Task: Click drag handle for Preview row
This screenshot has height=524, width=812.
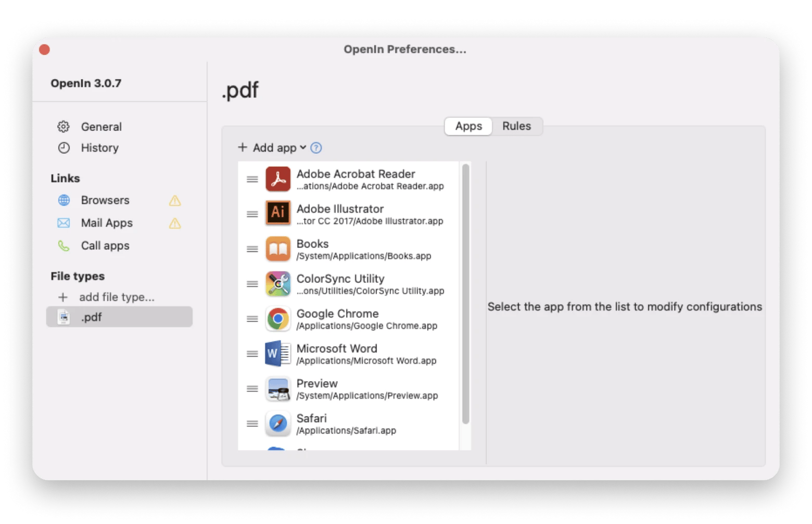Action: point(252,389)
